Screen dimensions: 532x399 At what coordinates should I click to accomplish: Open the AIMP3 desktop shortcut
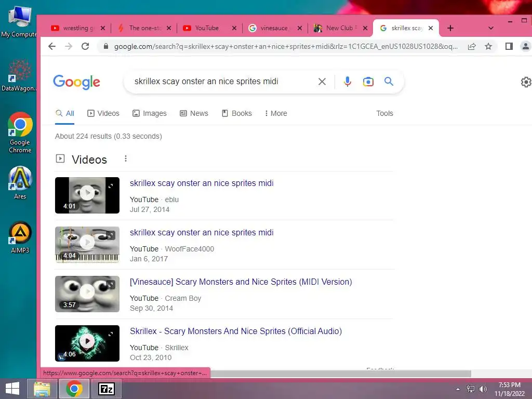coord(20,238)
